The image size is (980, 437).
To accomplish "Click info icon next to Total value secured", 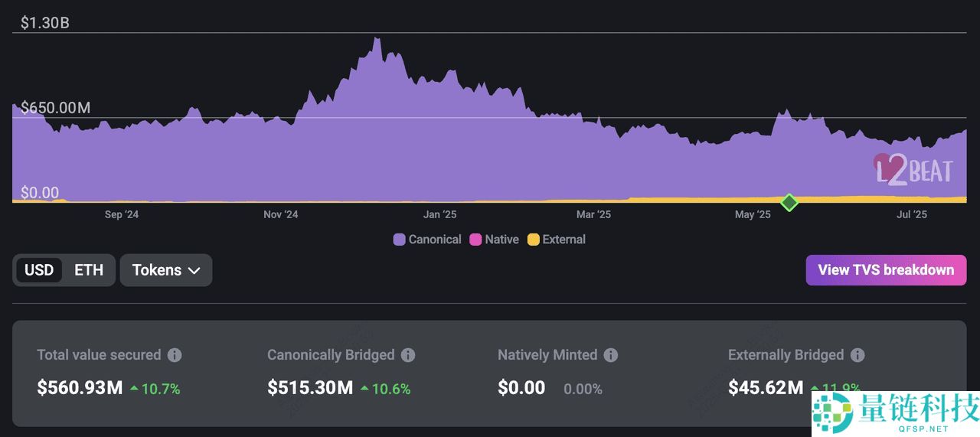I will pos(175,355).
